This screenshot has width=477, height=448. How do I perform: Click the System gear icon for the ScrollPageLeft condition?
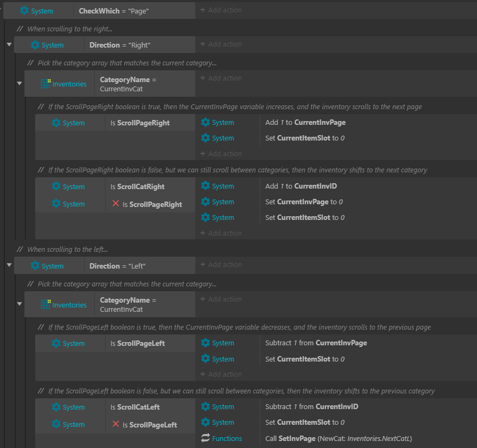point(56,343)
